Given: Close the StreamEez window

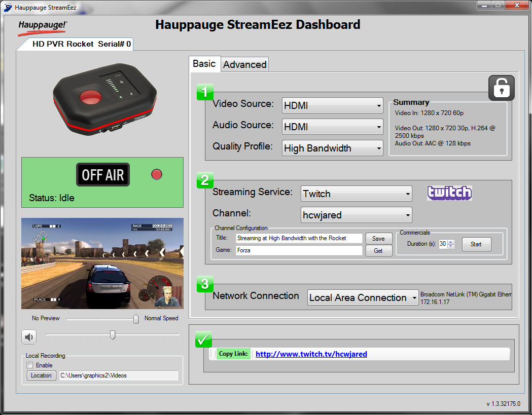Looking at the screenshot, I should pyautogui.click(x=517, y=5).
